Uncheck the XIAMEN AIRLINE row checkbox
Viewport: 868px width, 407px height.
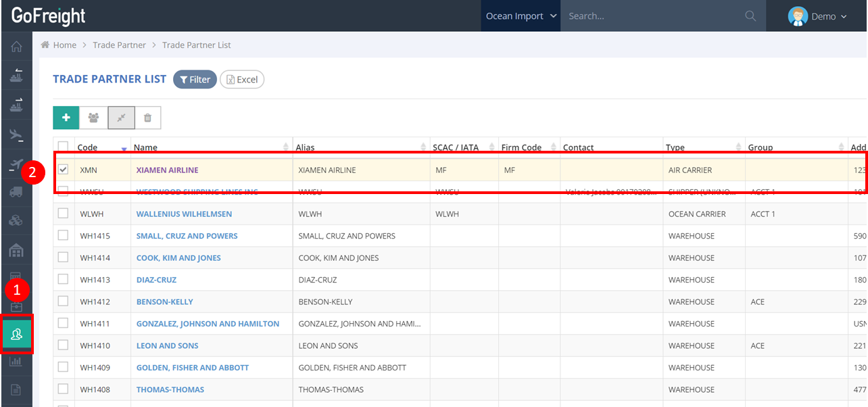(x=64, y=170)
